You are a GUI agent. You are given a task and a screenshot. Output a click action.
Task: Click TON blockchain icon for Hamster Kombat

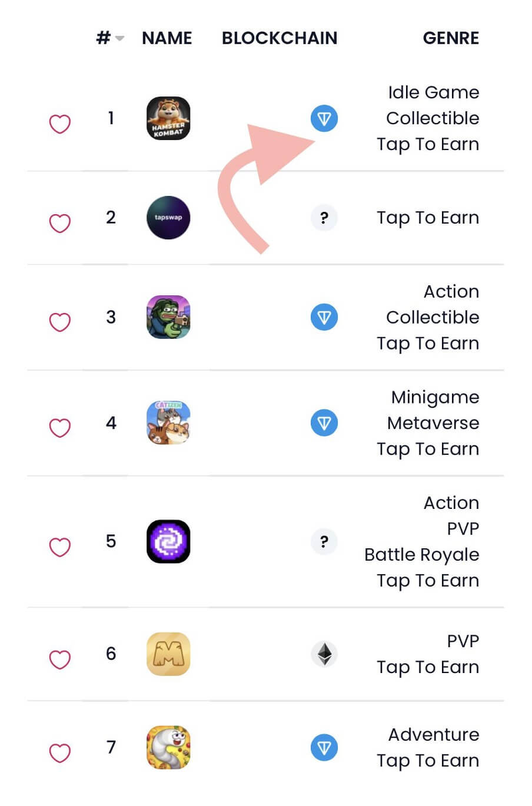pyautogui.click(x=324, y=118)
